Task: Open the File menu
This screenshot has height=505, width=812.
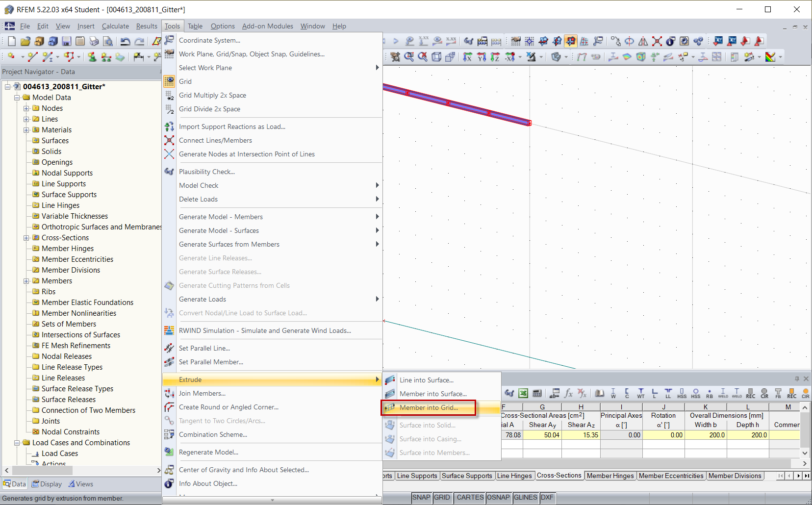Action: 25,26
